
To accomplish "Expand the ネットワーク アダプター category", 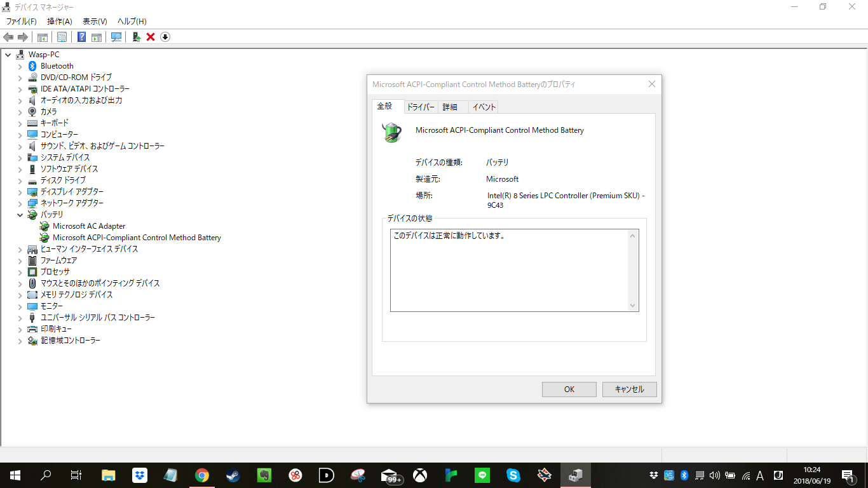I will 20,203.
